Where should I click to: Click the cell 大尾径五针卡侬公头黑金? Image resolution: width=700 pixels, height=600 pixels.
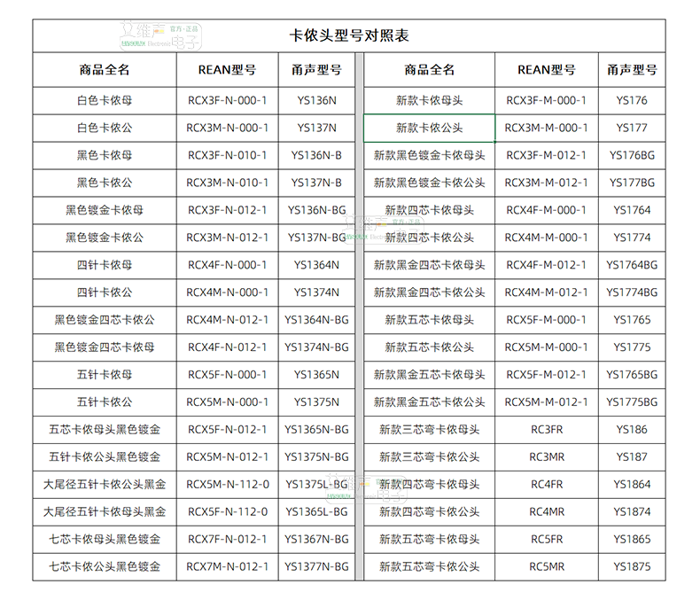[105, 485]
